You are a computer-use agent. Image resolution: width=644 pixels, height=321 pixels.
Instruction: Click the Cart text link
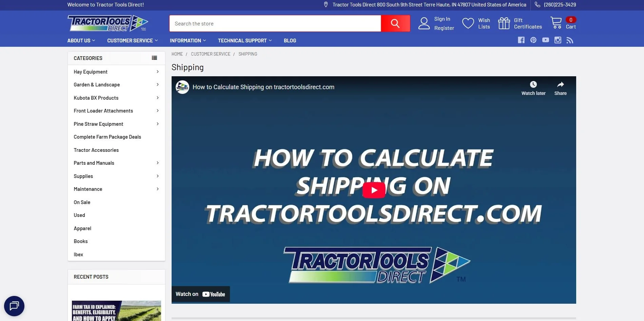click(x=571, y=27)
